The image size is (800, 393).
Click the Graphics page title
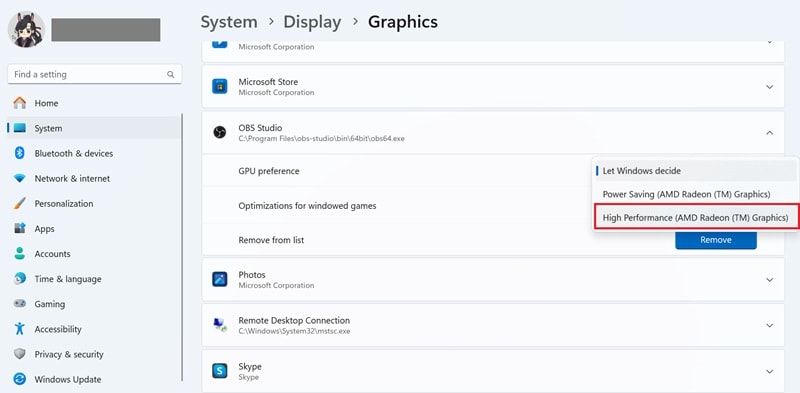coord(403,22)
